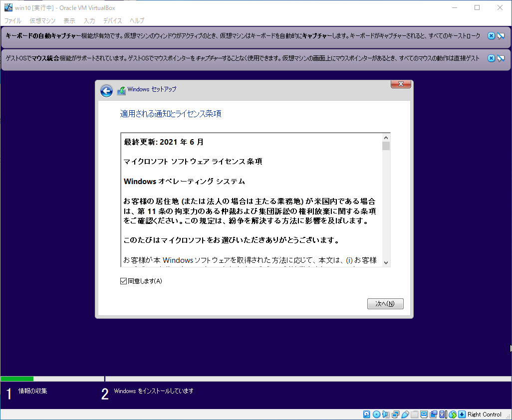Dismiss the mouse integration notification
Image resolution: width=512 pixels, height=420 pixels.
click(x=491, y=58)
